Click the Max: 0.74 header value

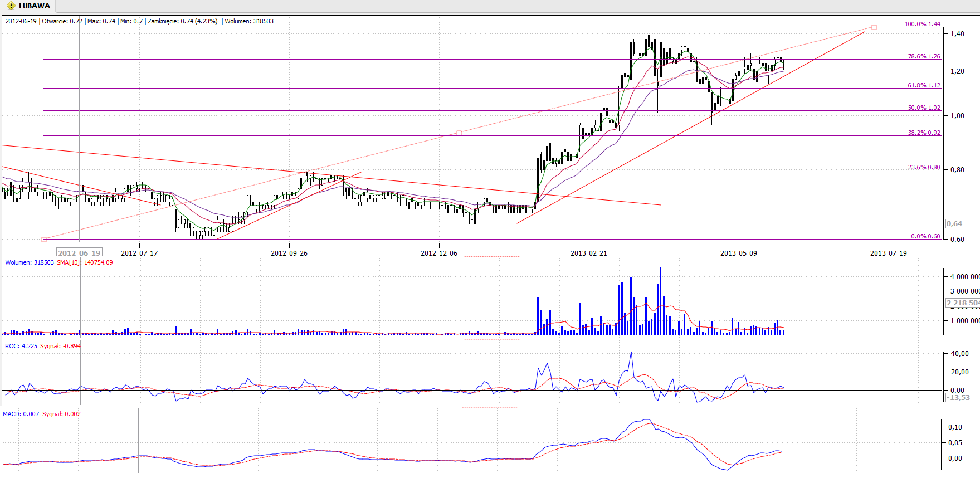101,21
